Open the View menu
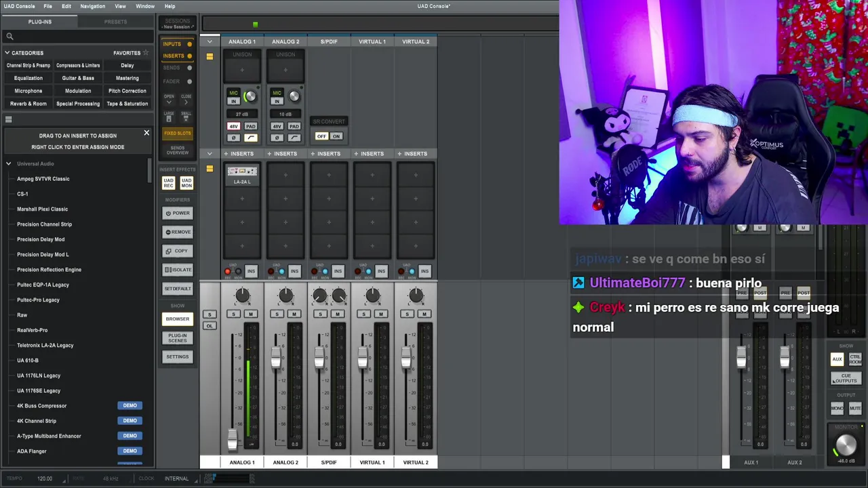 120,6
